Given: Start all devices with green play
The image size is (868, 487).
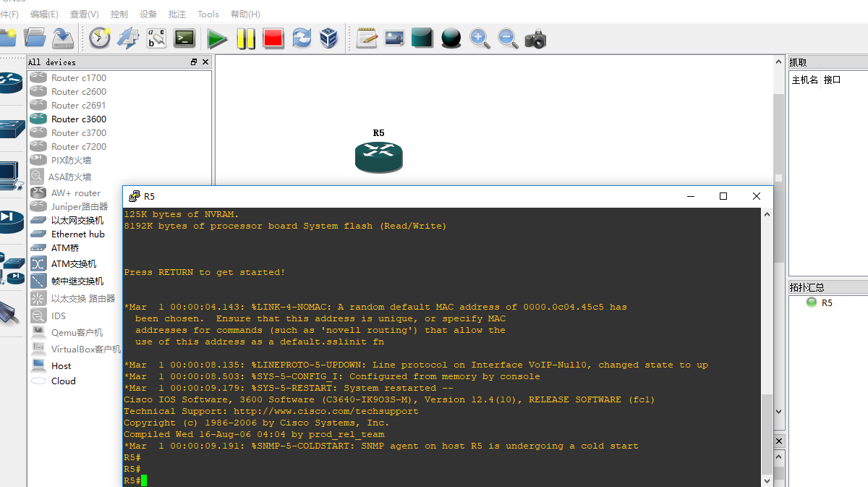Looking at the screenshot, I should coord(217,38).
